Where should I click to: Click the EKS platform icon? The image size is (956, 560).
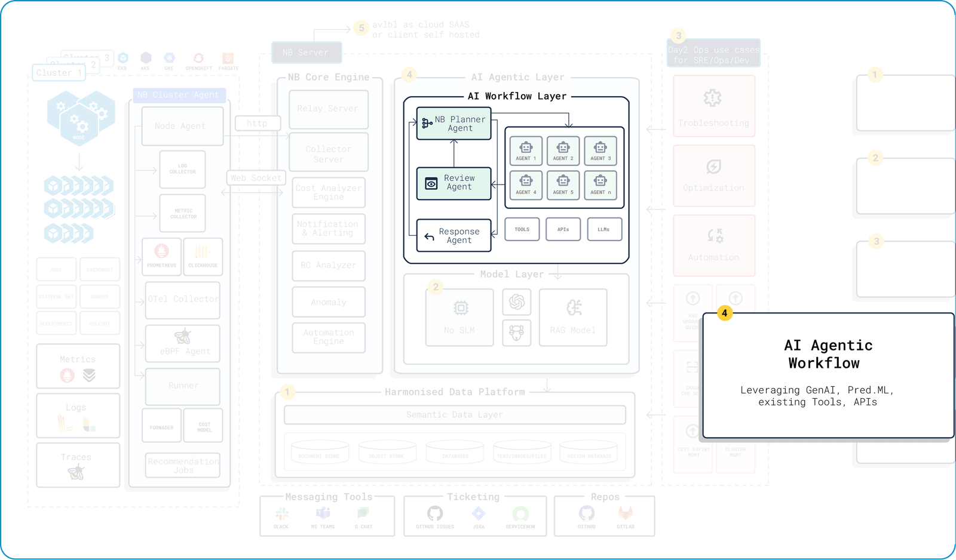pos(122,58)
